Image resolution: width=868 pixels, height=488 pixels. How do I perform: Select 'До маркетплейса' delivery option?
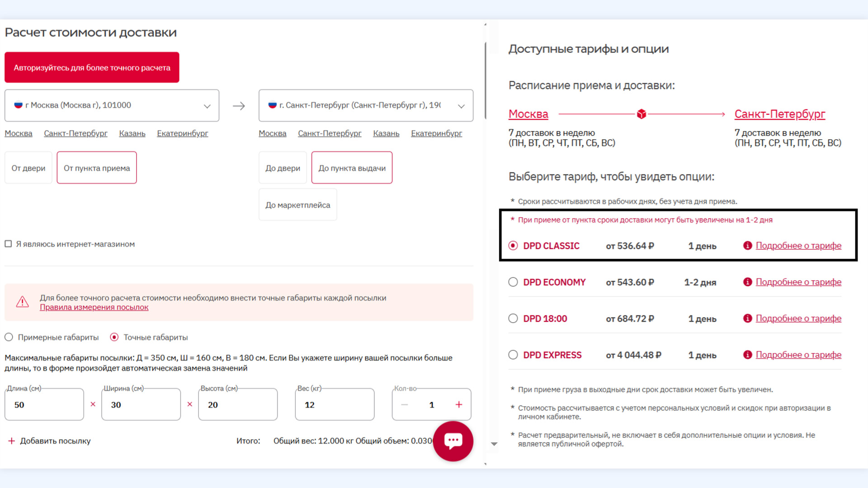point(297,205)
